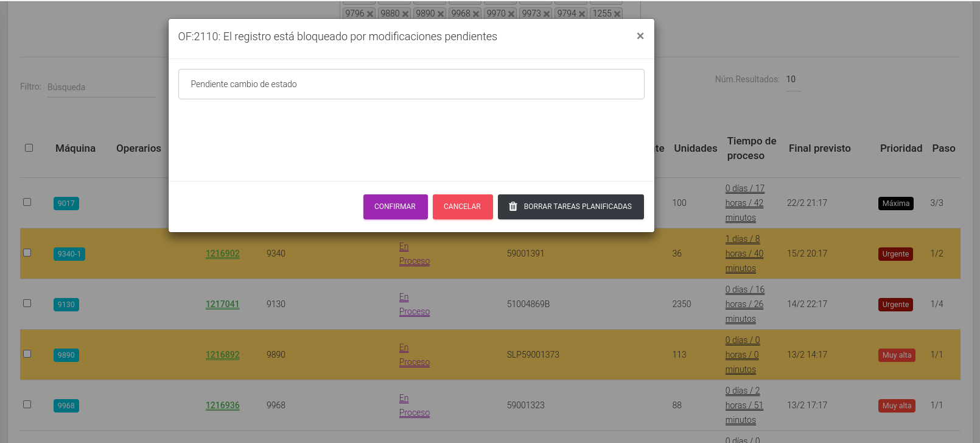The height and width of the screenshot is (443, 980).
Task: Click the 'Muy alta' badge in 9968 row
Action: (897, 406)
